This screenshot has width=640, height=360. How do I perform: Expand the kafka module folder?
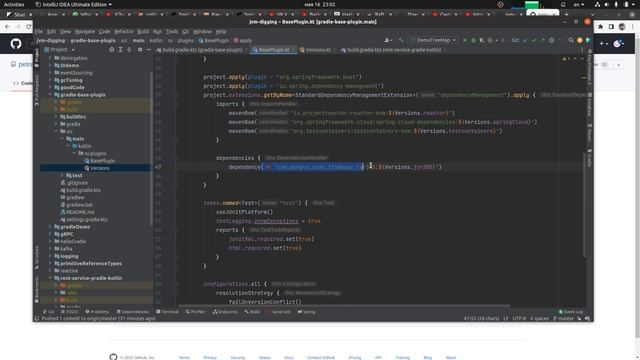(50, 249)
